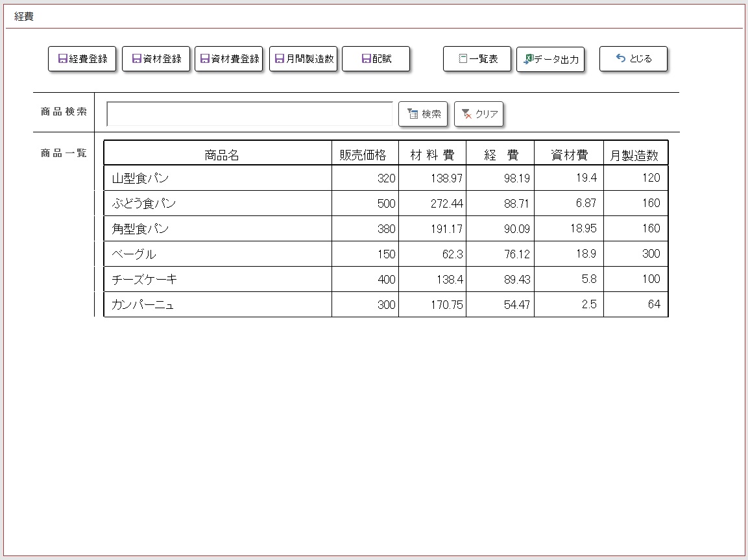Click 資材費 cell 19.4

coord(569,178)
